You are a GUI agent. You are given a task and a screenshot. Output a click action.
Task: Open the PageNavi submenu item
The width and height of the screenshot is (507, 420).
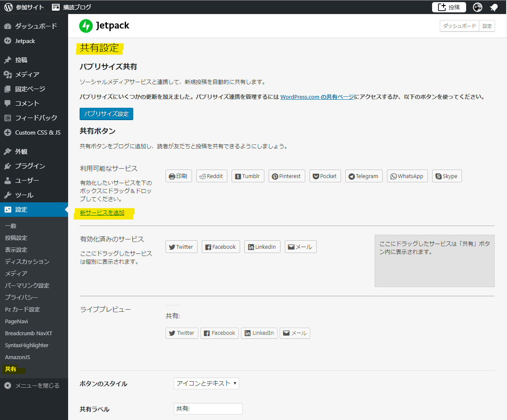[17, 321]
